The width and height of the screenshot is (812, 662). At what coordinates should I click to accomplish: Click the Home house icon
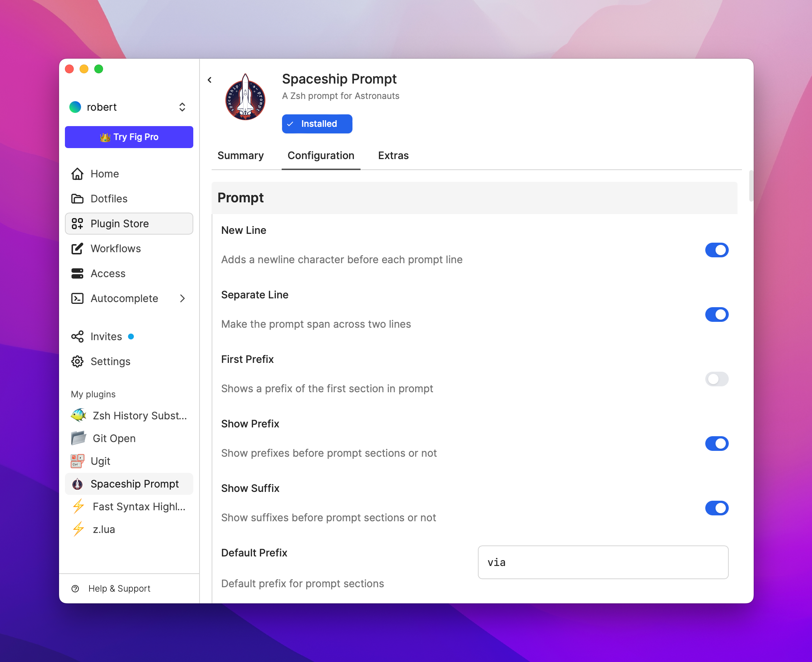[77, 174]
